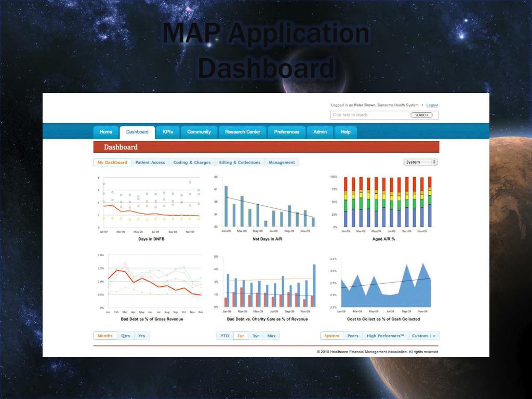Click the Logout link
532x399 pixels.
[432, 105]
